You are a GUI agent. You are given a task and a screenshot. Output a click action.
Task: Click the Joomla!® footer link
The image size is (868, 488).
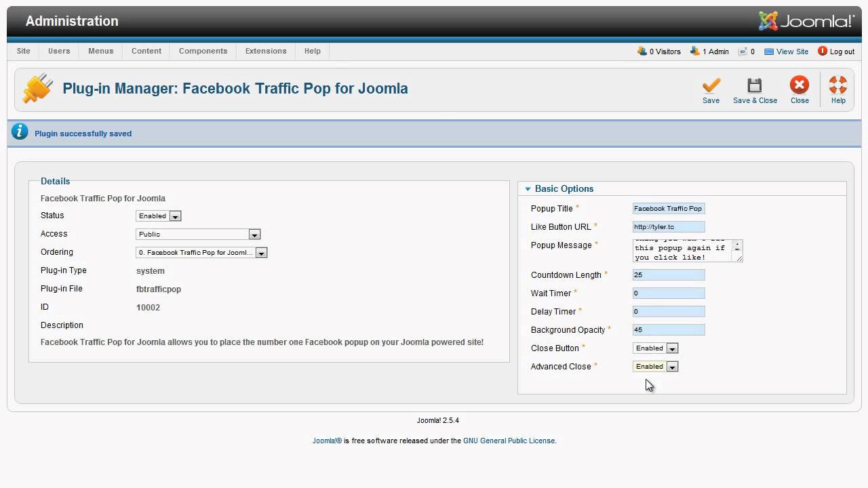click(327, 441)
